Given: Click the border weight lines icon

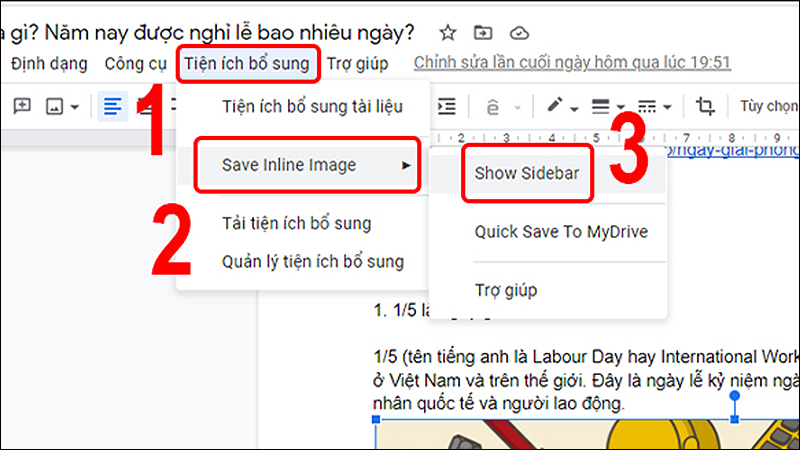Looking at the screenshot, I should 601,107.
